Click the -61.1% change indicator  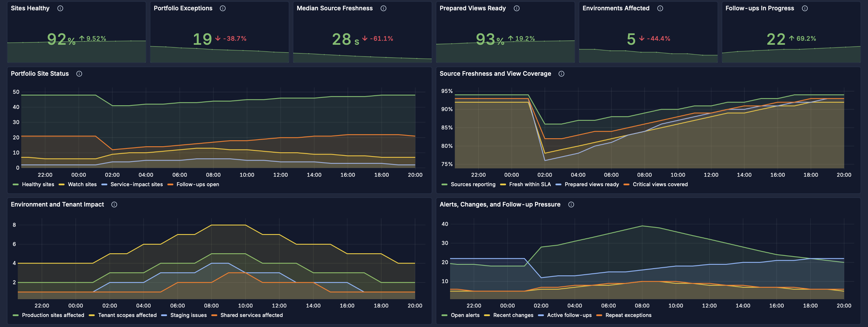tap(378, 39)
